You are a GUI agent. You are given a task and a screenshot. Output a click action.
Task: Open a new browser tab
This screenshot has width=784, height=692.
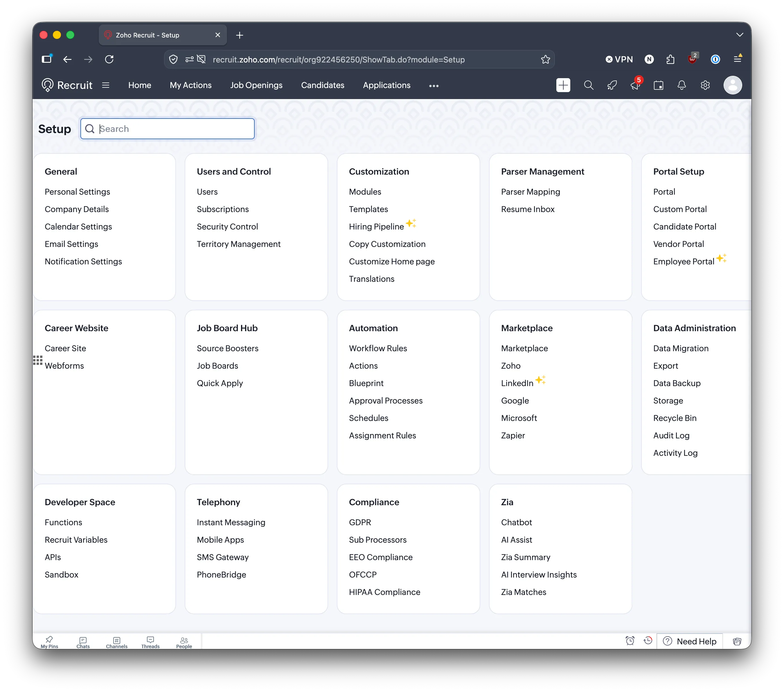(x=239, y=35)
